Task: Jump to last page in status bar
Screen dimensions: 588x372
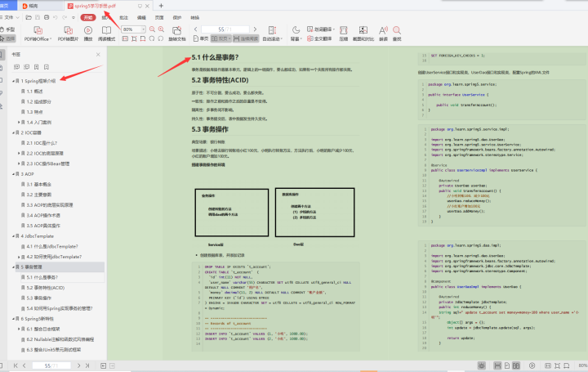Action: click(x=87, y=365)
